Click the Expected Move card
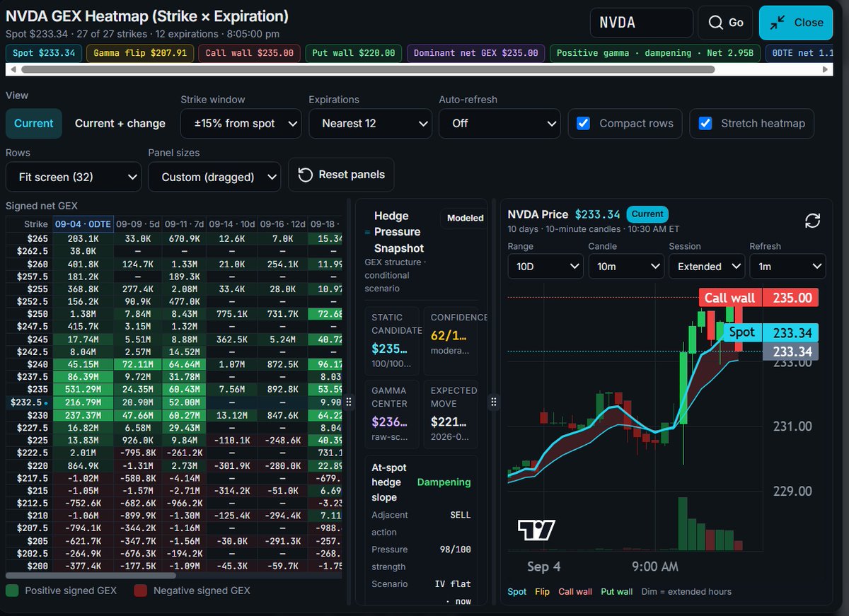 (x=451, y=414)
